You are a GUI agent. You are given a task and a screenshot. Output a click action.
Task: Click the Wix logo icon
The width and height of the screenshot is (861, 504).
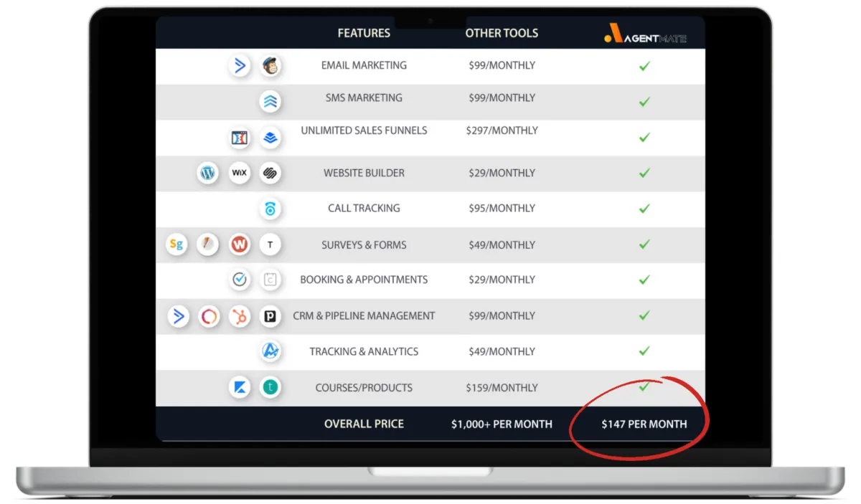(x=240, y=173)
